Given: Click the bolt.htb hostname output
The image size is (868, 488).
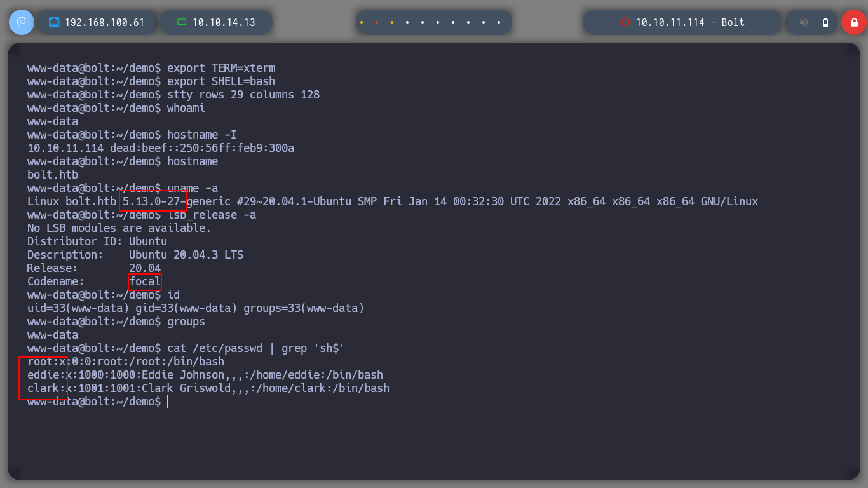Looking at the screenshot, I should pyautogui.click(x=53, y=175).
